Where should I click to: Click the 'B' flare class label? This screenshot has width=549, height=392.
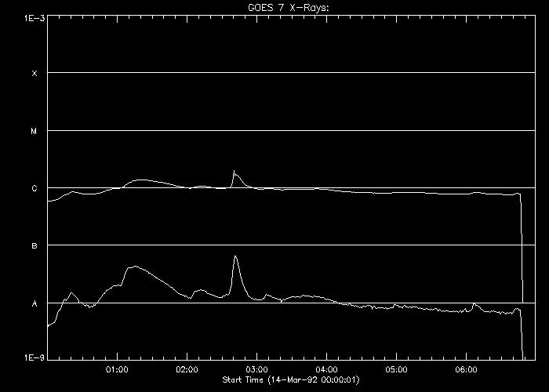pos(35,246)
